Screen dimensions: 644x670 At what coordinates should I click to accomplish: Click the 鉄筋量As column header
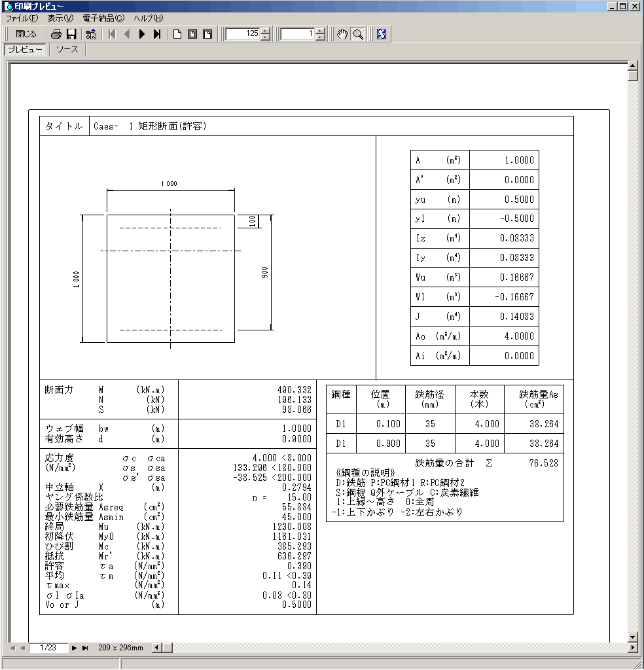click(x=534, y=400)
